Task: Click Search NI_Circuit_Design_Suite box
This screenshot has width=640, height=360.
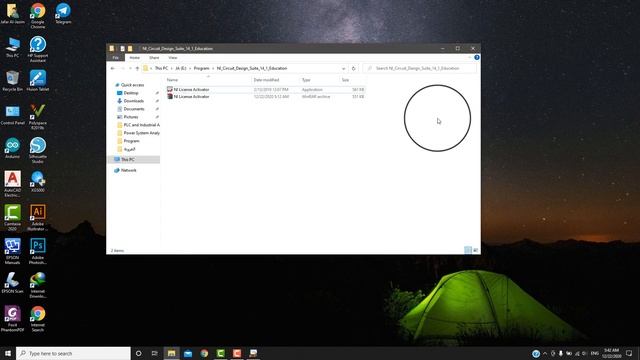Action: [x=420, y=68]
